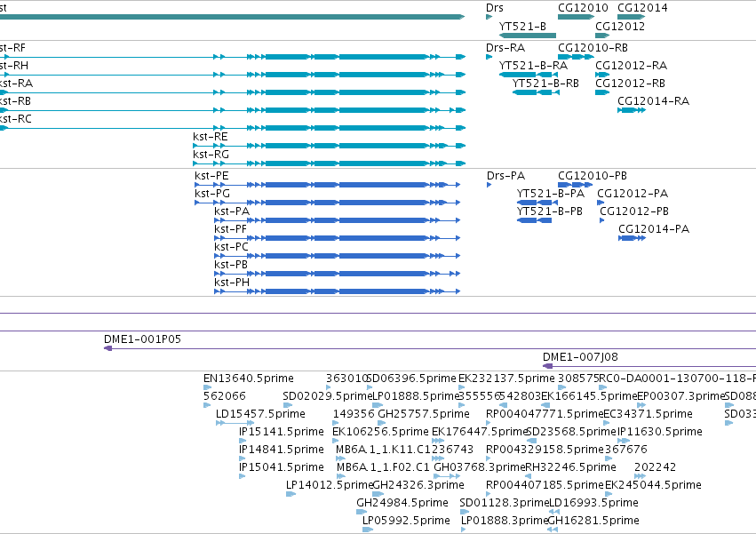756x534 pixels.
Task: Click EST MB6A.1_1.F02.C1
Action: click(341, 476)
